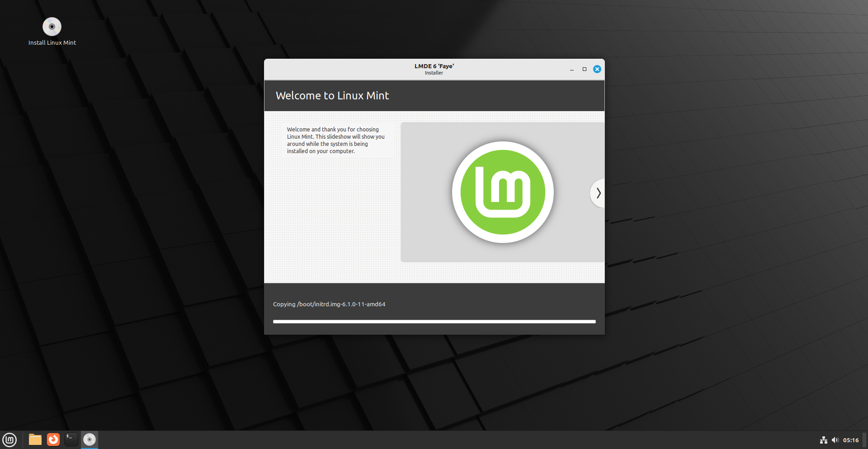The height and width of the screenshot is (449, 868).
Task: Click the Linux Mint logo slide image
Action: pos(503,192)
